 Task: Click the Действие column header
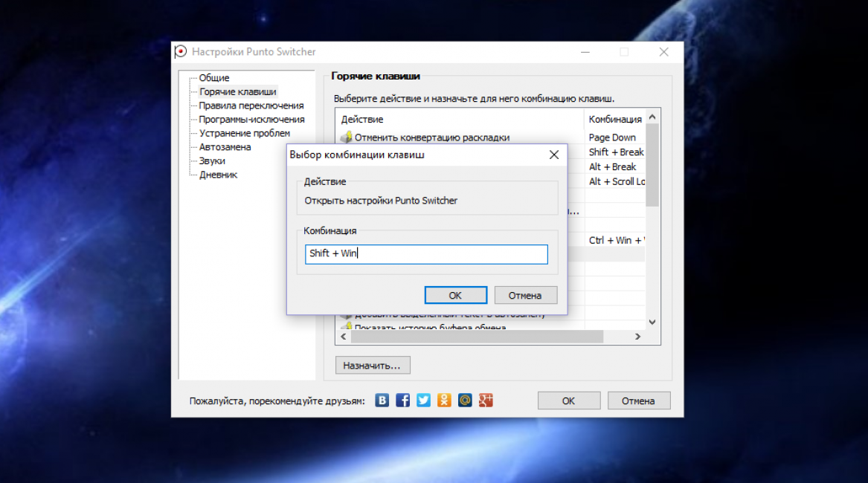(x=460, y=120)
